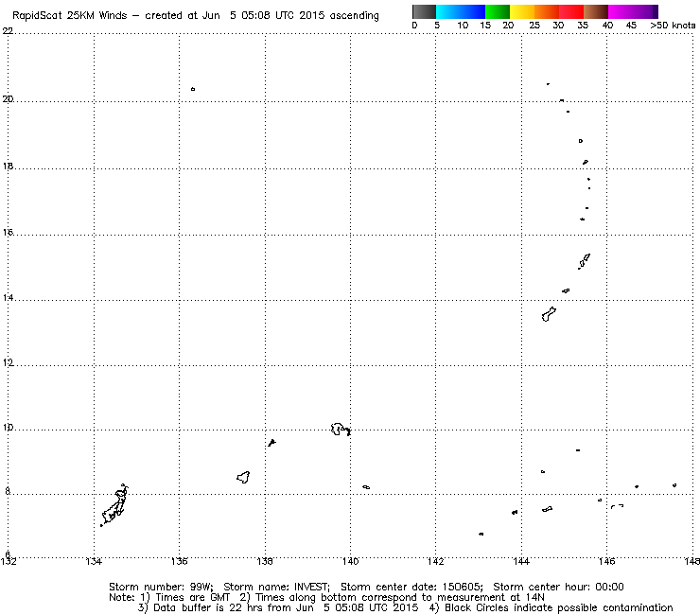Click the latitude axis label '12'
This screenshot has width=700, height=615.
(8, 362)
